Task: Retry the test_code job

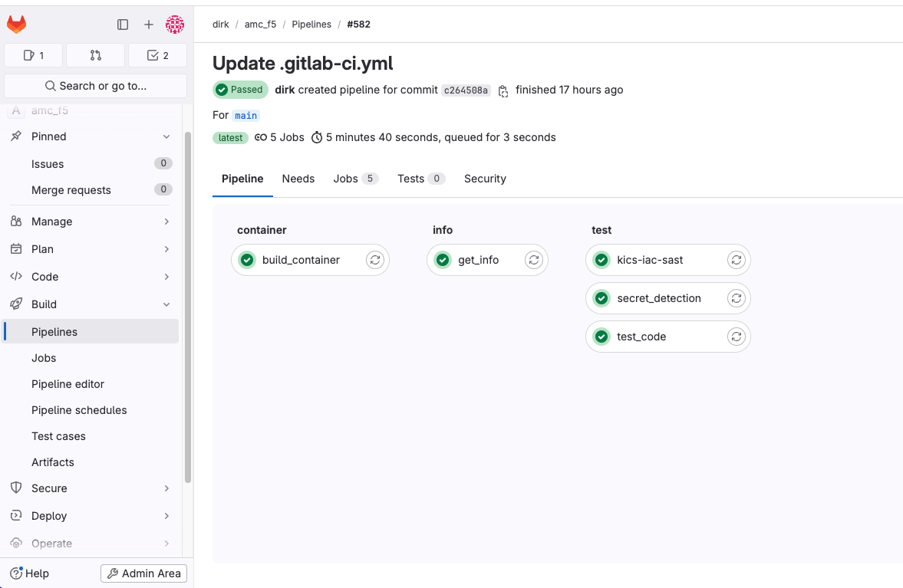Action: click(x=736, y=337)
